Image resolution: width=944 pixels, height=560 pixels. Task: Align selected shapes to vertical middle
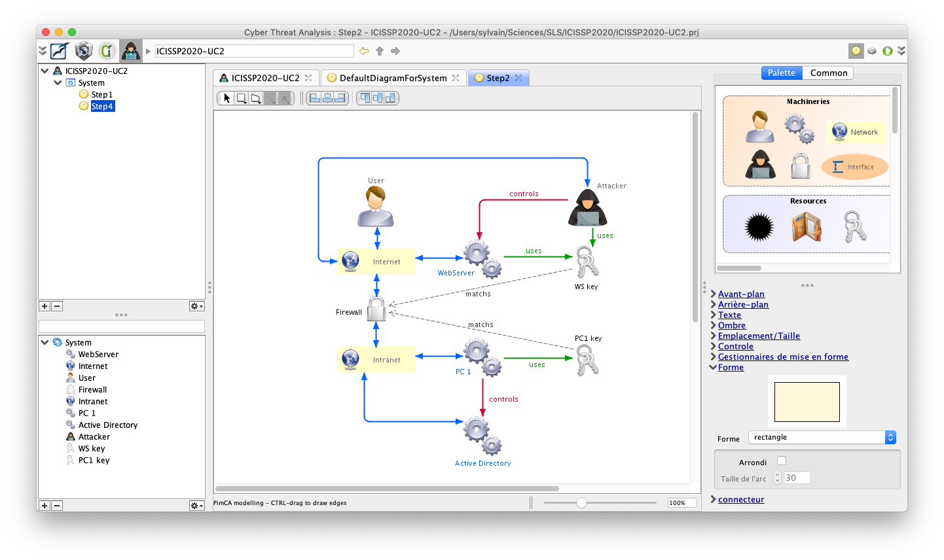[x=378, y=98]
